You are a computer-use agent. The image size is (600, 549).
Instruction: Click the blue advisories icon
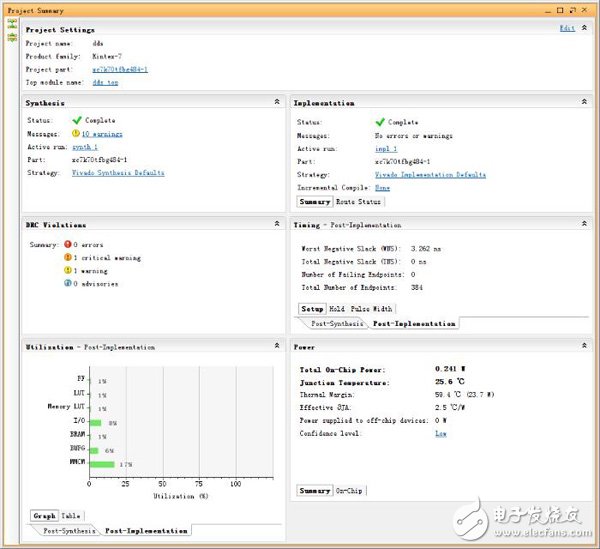tap(67, 283)
